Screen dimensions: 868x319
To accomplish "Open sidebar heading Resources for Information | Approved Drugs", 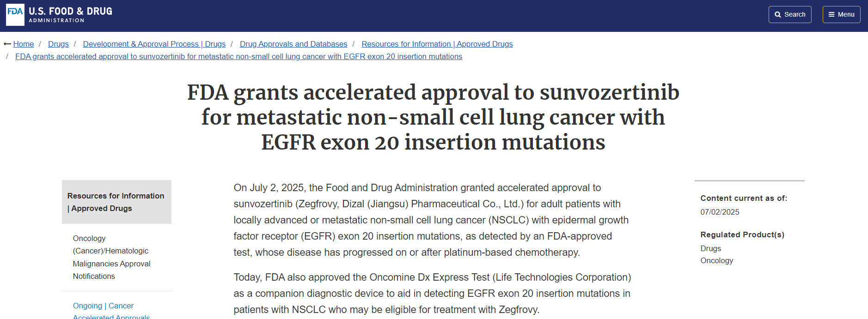I will (x=116, y=202).
